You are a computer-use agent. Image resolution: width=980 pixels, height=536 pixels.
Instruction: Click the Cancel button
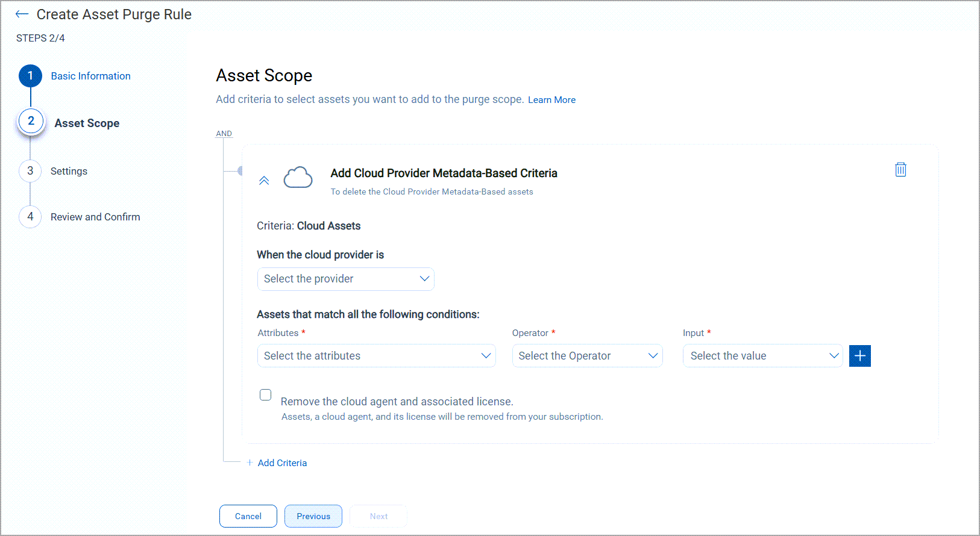248,516
